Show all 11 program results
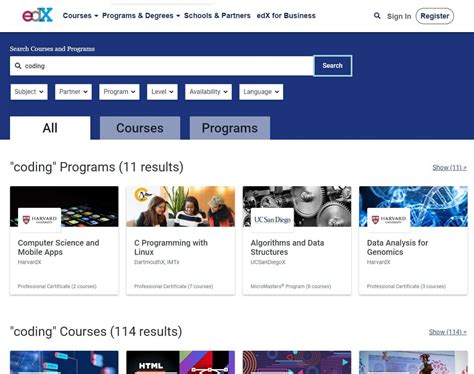 [x=449, y=168]
